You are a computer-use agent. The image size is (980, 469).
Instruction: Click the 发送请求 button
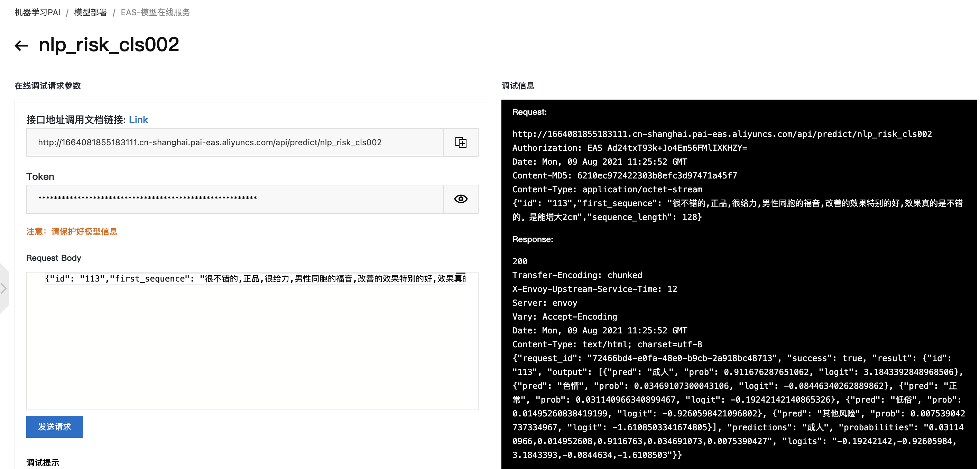coord(54,426)
